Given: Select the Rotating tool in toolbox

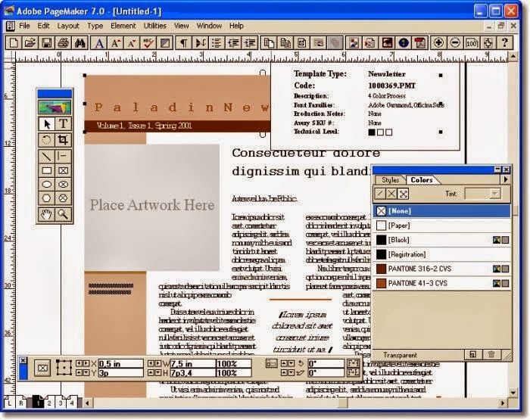Looking at the screenshot, I should [46, 139].
